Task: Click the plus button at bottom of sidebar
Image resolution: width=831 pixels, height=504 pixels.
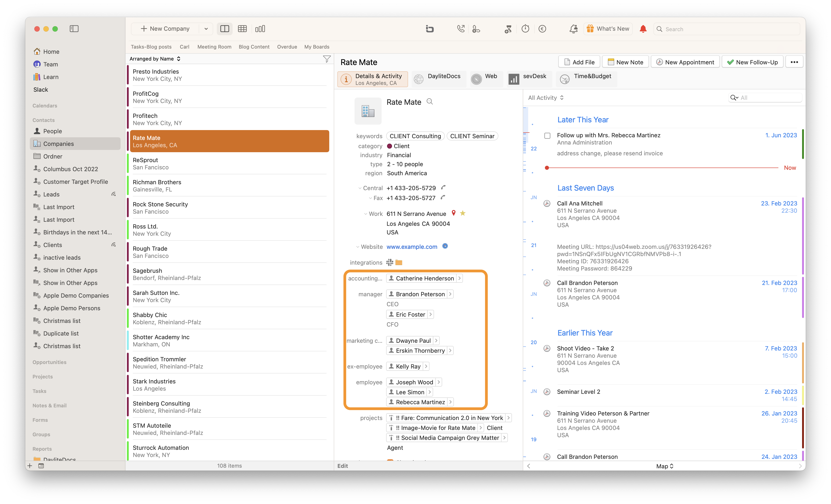Action: point(30,466)
